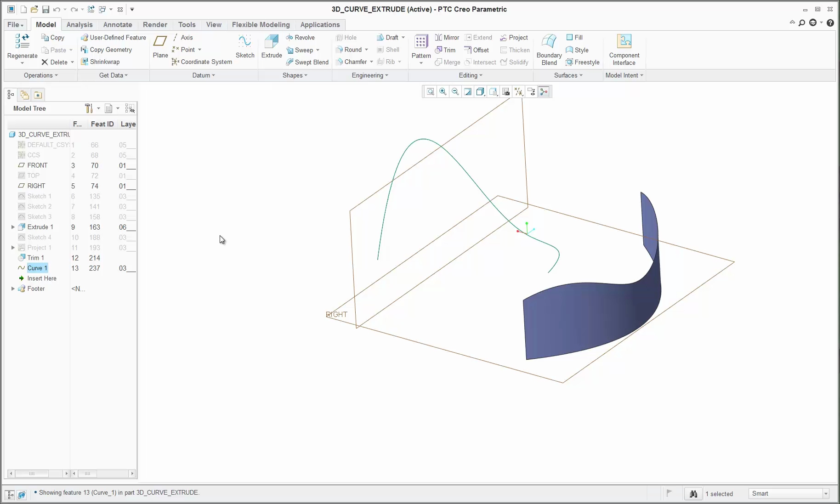Toggle datum display filters
The width and height of the screenshot is (840, 504).
coord(518,91)
